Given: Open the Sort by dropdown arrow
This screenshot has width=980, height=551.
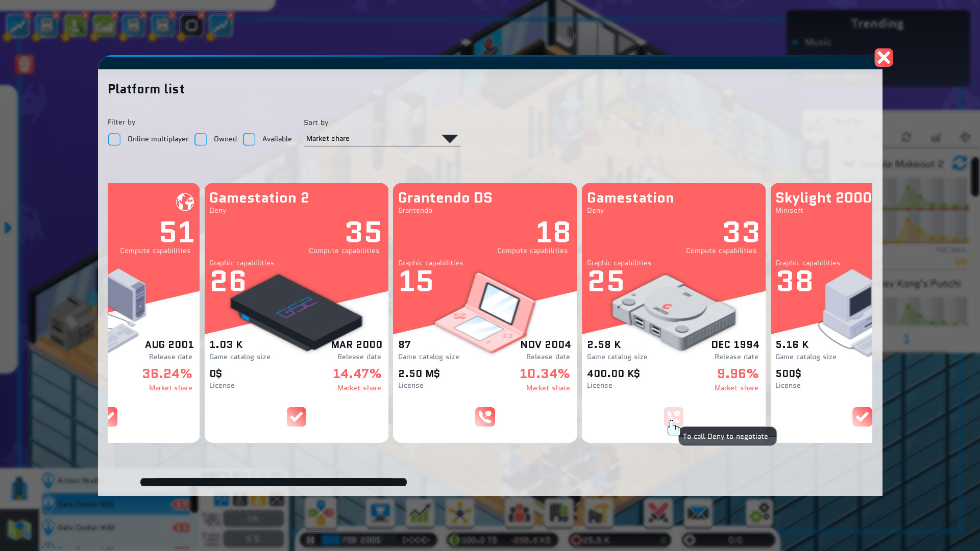Looking at the screenshot, I should [x=450, y=139].
